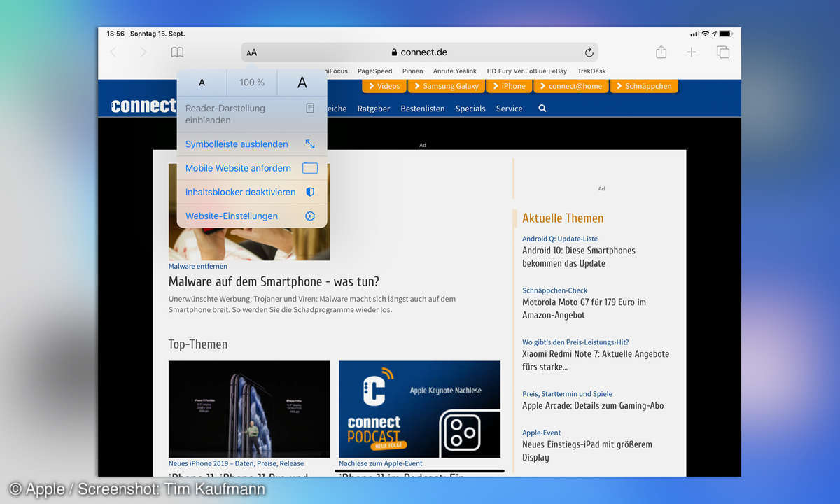Viewport: 840px width, 504px height.
Task: Reload the page with the refresh icon
Action: (x=589, y=52)
